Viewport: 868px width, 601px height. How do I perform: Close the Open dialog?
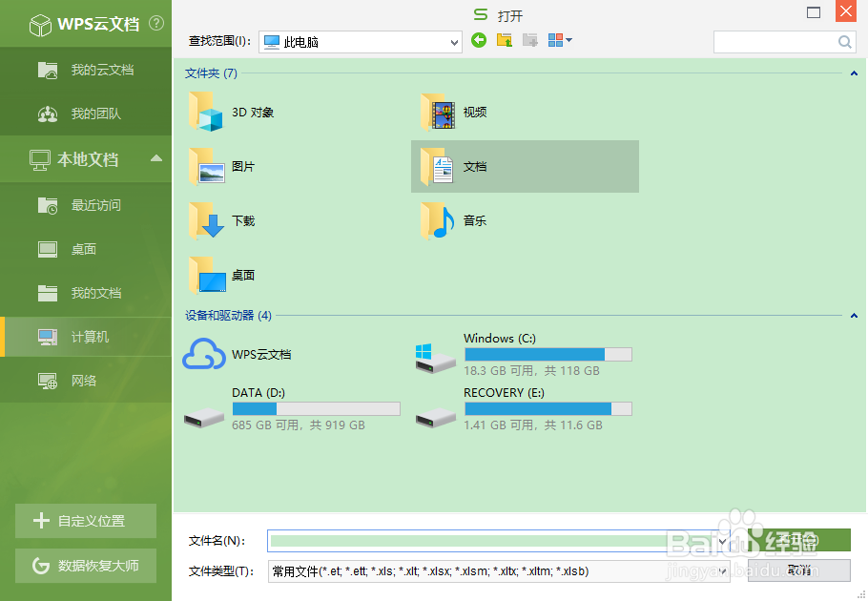click(846, 11)
